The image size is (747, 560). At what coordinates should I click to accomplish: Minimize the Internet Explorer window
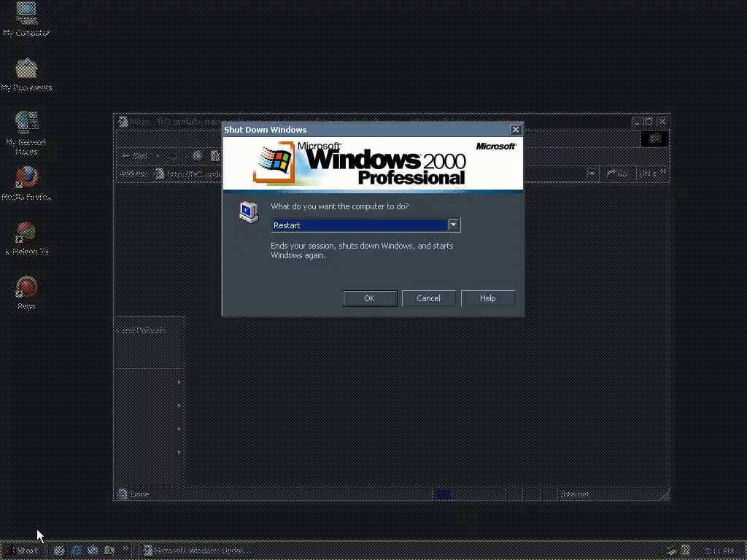tap(637, 122)
